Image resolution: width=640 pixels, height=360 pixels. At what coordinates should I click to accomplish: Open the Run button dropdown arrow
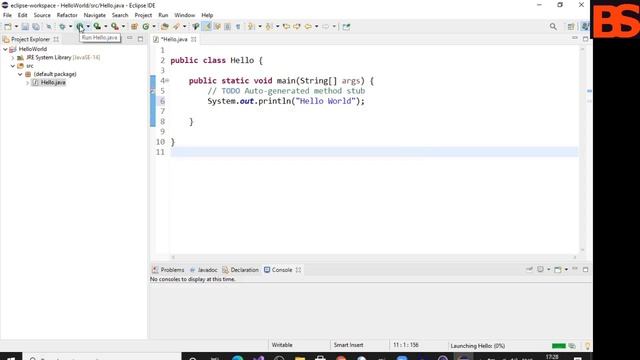point(88,27)
